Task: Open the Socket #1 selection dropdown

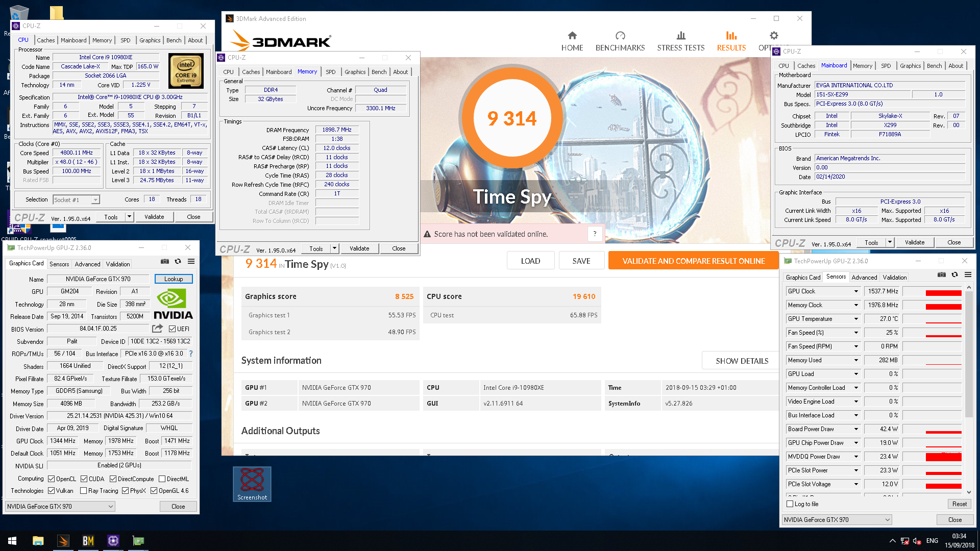Action: click(x=77, y=200)
